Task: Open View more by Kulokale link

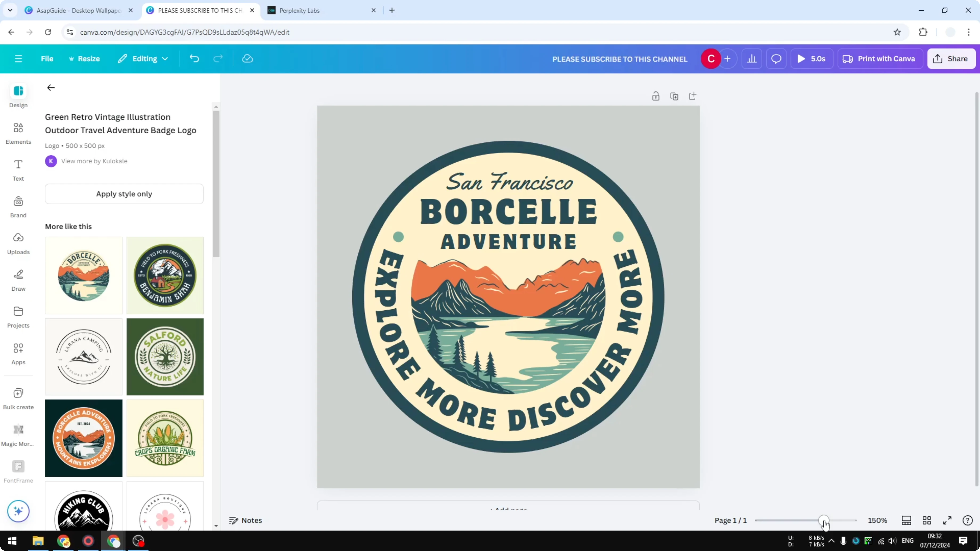Action: [94, 161]
